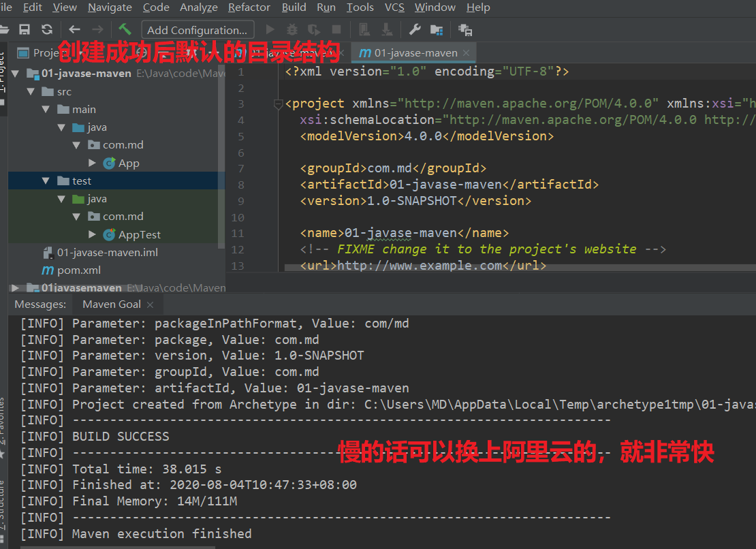Select pom.xml in the project tree

78,270
